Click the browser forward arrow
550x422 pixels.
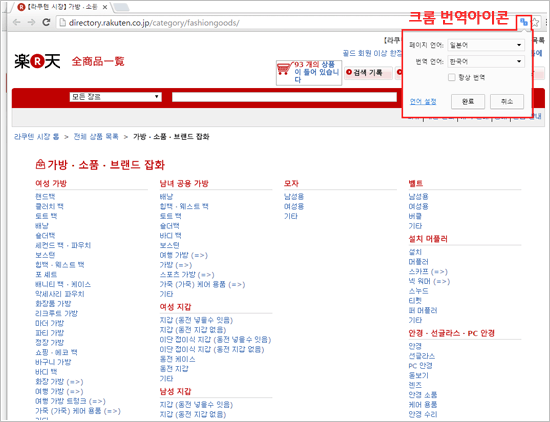click(31, 22)
